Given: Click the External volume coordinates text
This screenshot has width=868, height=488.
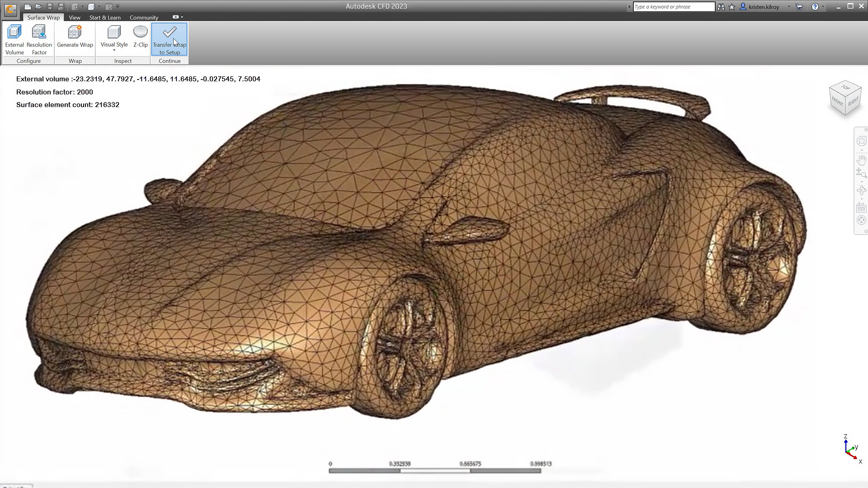Looking at the screenshot, I should tap(138, 79).
